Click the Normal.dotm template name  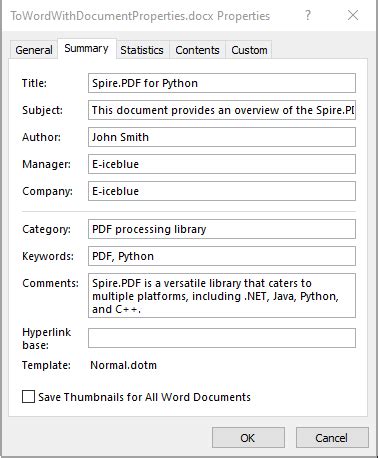tap(123, 365)
